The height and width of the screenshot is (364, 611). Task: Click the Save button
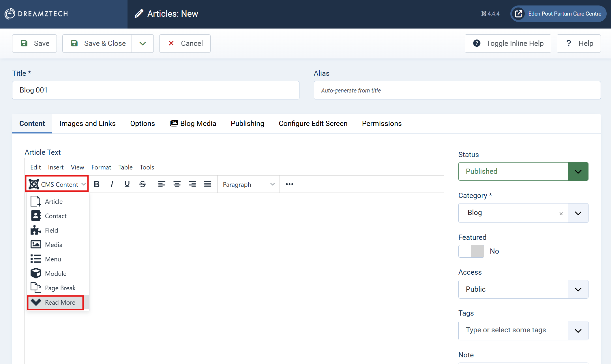pos(35,44)
